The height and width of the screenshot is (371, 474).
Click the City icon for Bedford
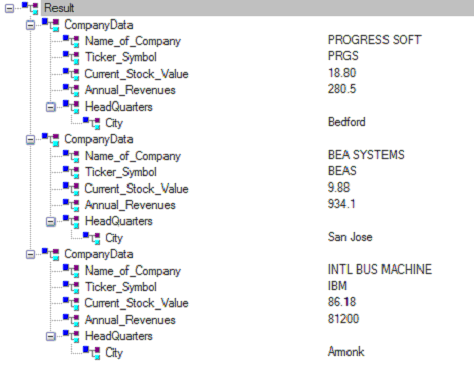point(92,123)
